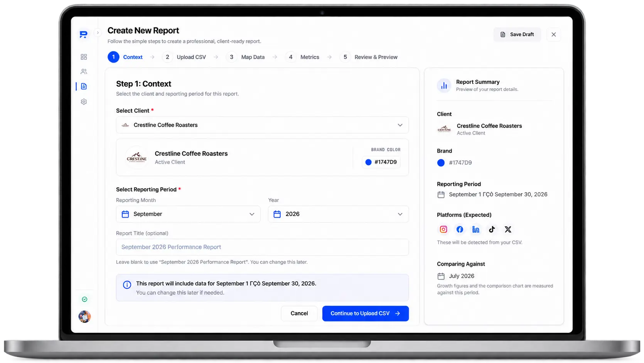Click Continue to Upload CSV button

366,314
